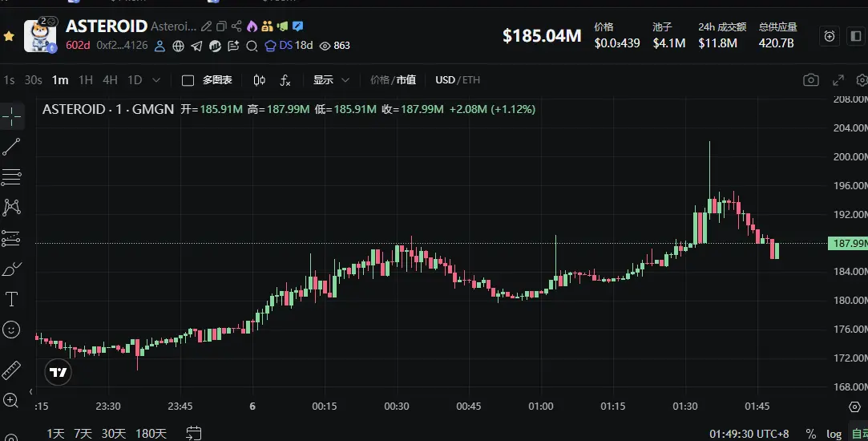Screen dimensions: 868x441
Task: Open the go-to-date calendar icon
Action: tap(194, 433)
